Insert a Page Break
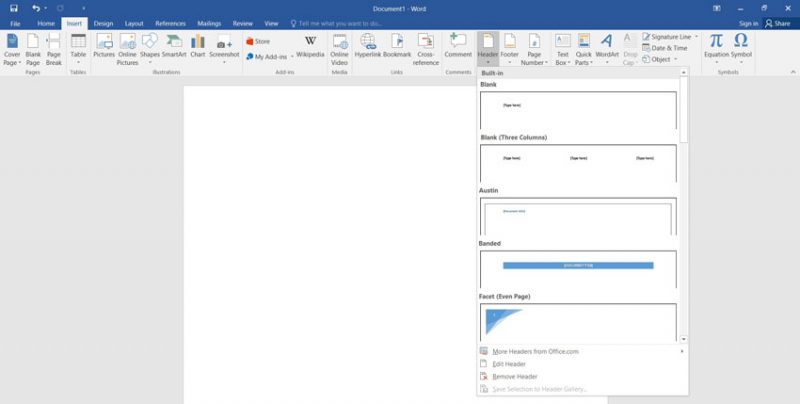Image resolution: width=800 pixels, height=404 pixels. [54, 49]
